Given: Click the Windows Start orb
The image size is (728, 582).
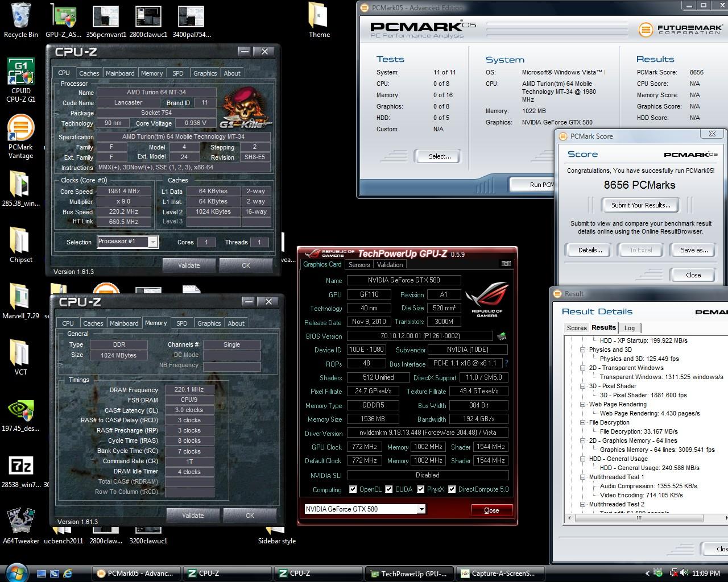Looking at the screenshot, I should [15, 572].
